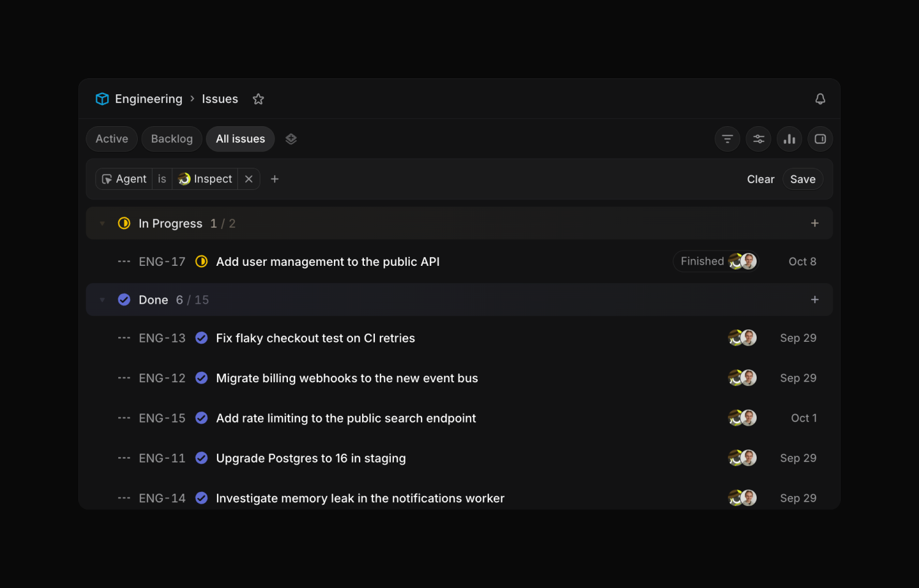Click the Oct 1 date on ENG-15
919x588 pixels.
pyautogui.click(x=804, y=418)
